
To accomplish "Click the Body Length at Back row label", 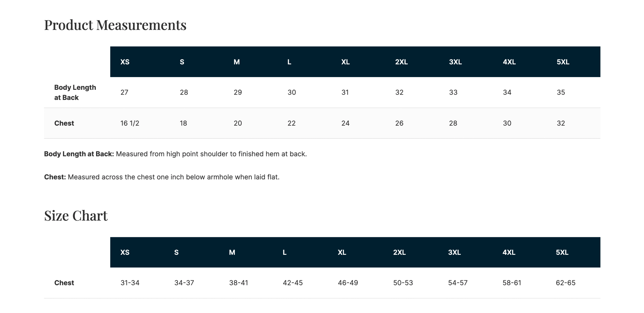I will 75,92.
